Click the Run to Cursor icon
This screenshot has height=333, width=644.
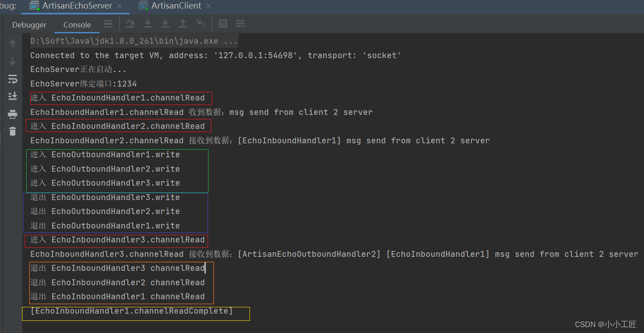[x=200, y=23]
